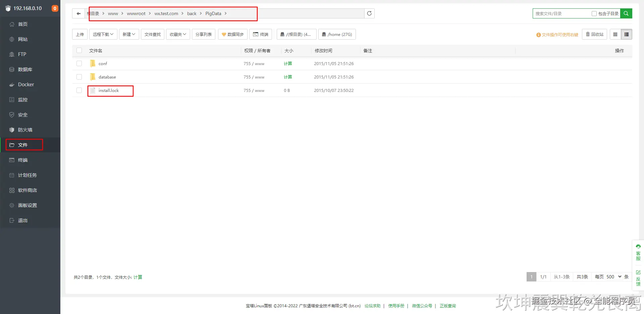Open the conf folder icon
The height and width of the screenshot is (314, 644).
93,63
